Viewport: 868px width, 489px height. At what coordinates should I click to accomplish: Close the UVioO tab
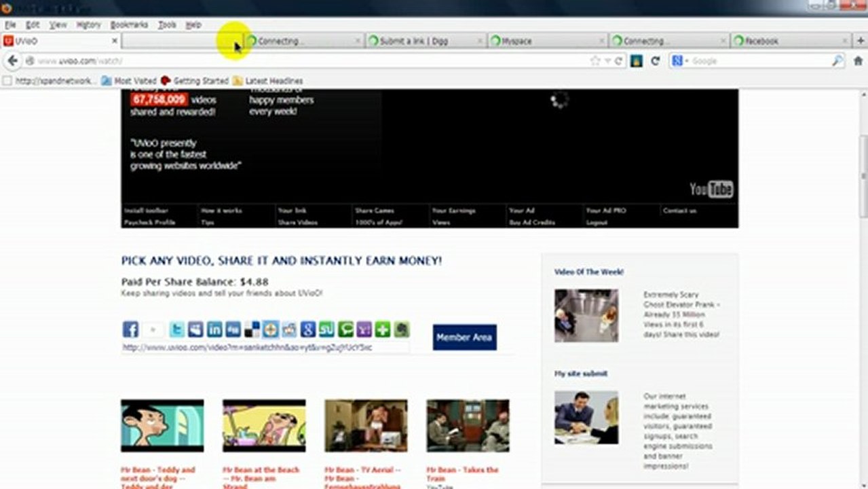(114, 41)
